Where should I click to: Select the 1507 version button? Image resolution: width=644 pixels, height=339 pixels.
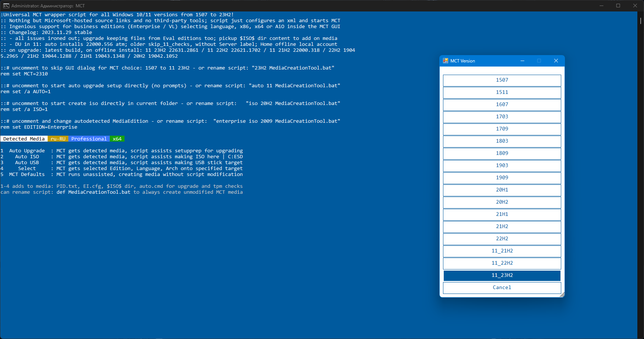(502, 80)
